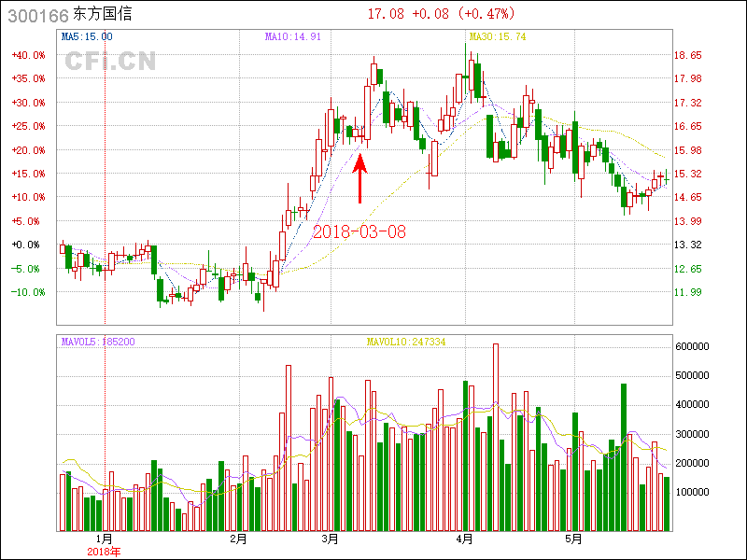Image resolution: width=747 pixels, height=560 pixels.
Task: Click the +40.0% percentage axis label
Action: click(28, 55)
